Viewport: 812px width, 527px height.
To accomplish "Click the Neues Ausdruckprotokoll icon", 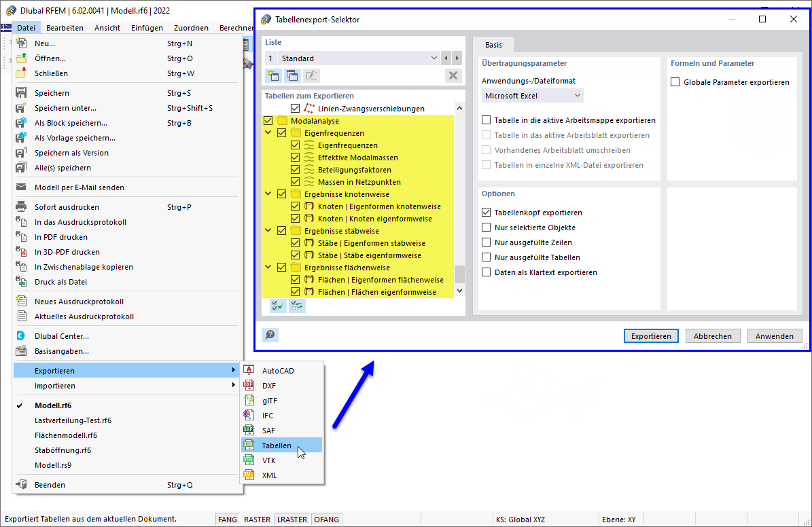I will click(21, 302).
